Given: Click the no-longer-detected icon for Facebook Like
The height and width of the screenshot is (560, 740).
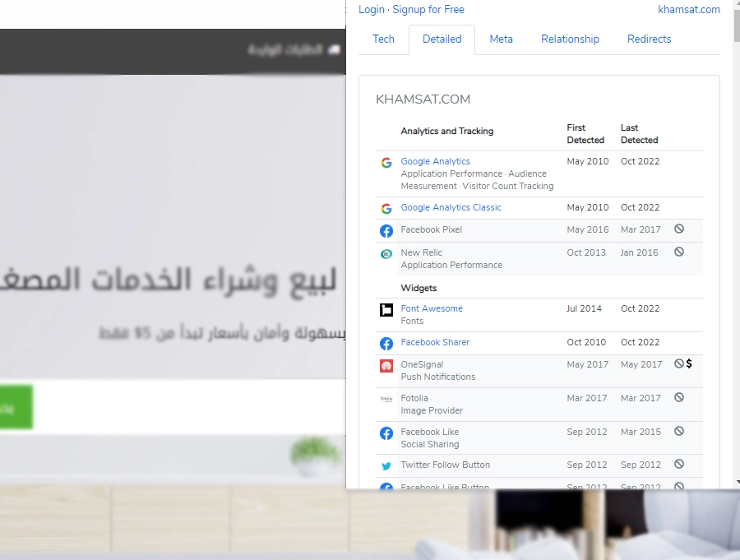Looking at the screenshot, I should coord(679,431).
